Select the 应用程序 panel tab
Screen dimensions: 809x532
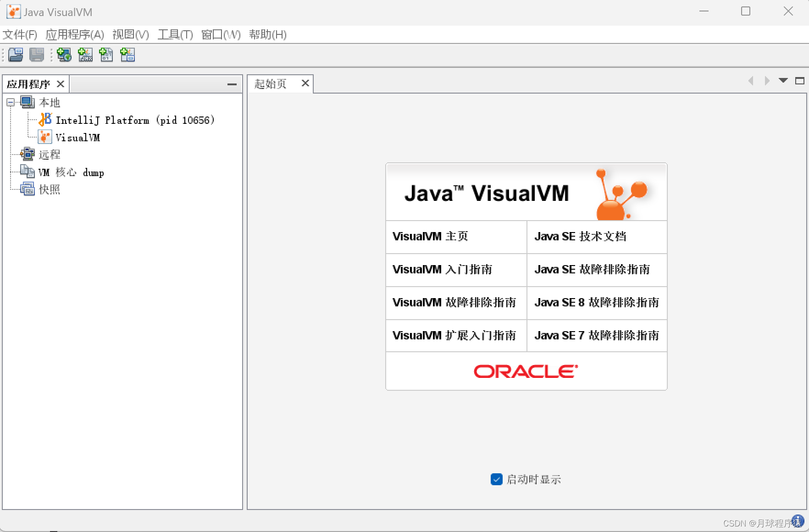(28, 84)
